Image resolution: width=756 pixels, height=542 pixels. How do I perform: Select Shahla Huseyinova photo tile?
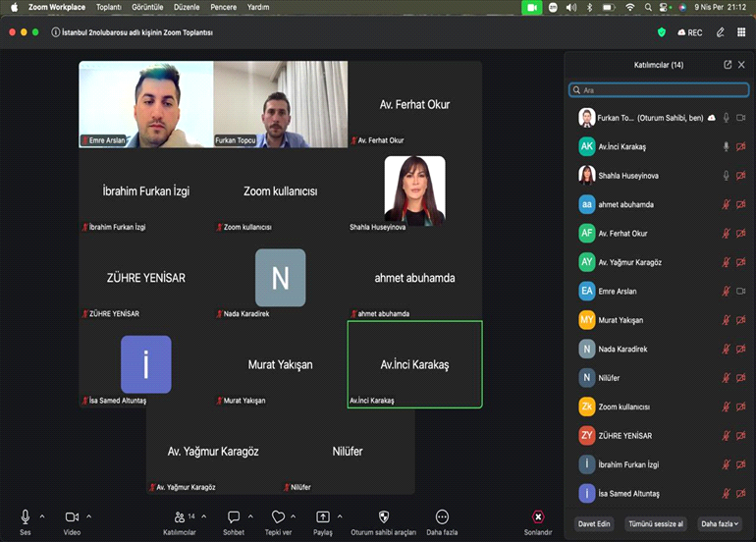point(414,190)
